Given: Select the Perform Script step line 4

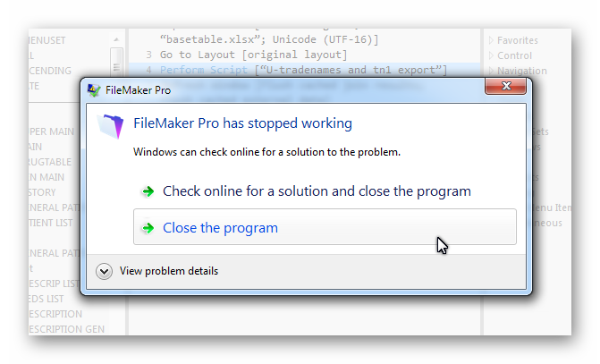Looking at the screenshot, I should (x=304, y=70).
